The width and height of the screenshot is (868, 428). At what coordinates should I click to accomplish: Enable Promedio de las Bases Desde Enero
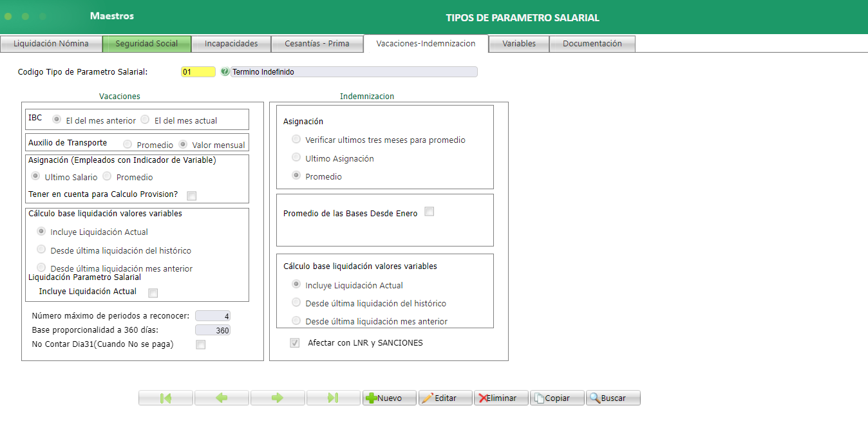coord(429,210)
